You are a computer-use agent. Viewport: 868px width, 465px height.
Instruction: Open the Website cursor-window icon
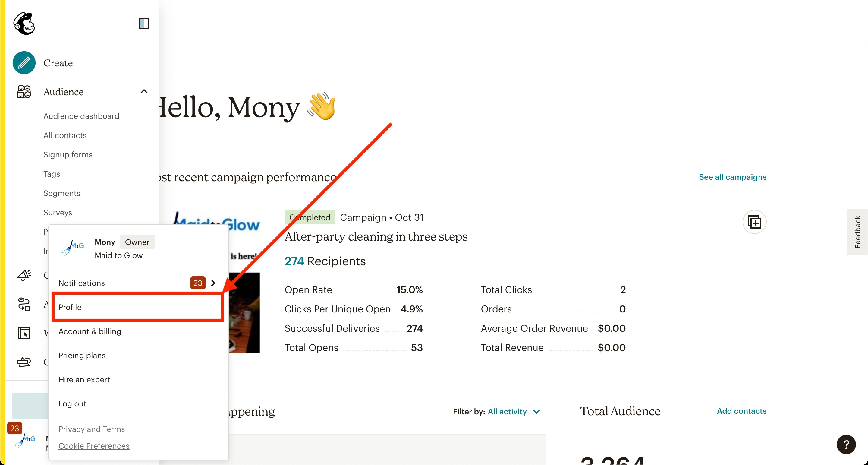pos(24,333)
